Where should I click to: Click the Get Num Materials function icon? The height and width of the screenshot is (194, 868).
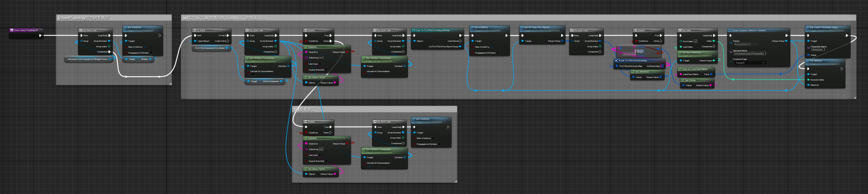(x=680, y=52)
